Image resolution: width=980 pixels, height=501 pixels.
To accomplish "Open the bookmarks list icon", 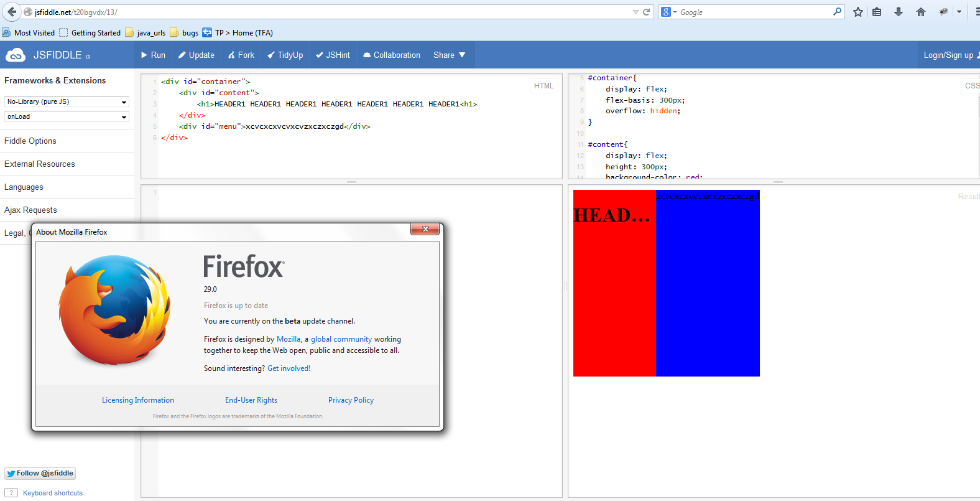I will click(877, 12).
